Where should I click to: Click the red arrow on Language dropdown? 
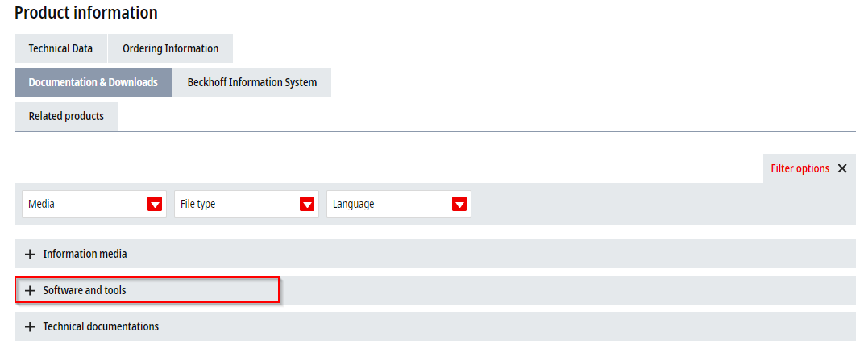pos(459,204)
